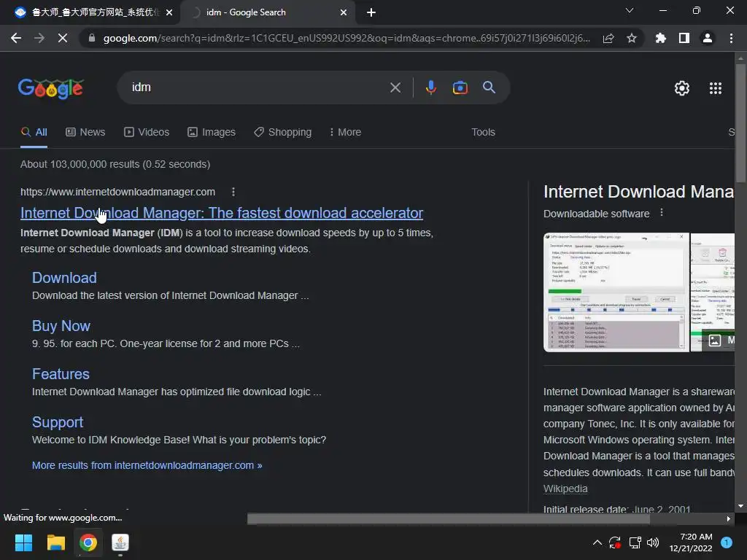
Task: Open Chrome's three-dot menu
Action: coord(731,38)
